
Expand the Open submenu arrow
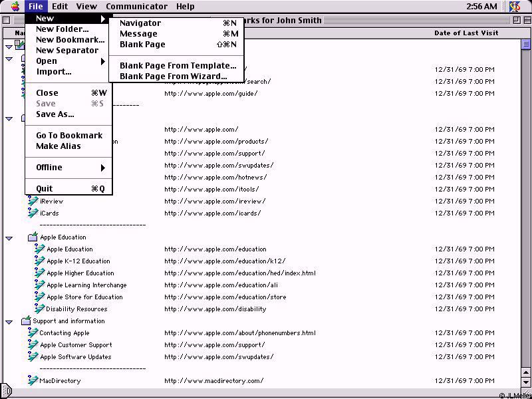click(103, 61)
